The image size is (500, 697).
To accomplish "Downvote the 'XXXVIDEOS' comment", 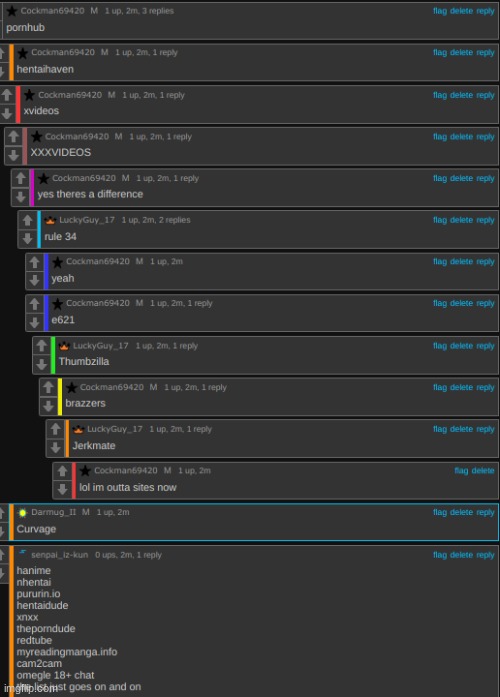I will click(14, 155).
